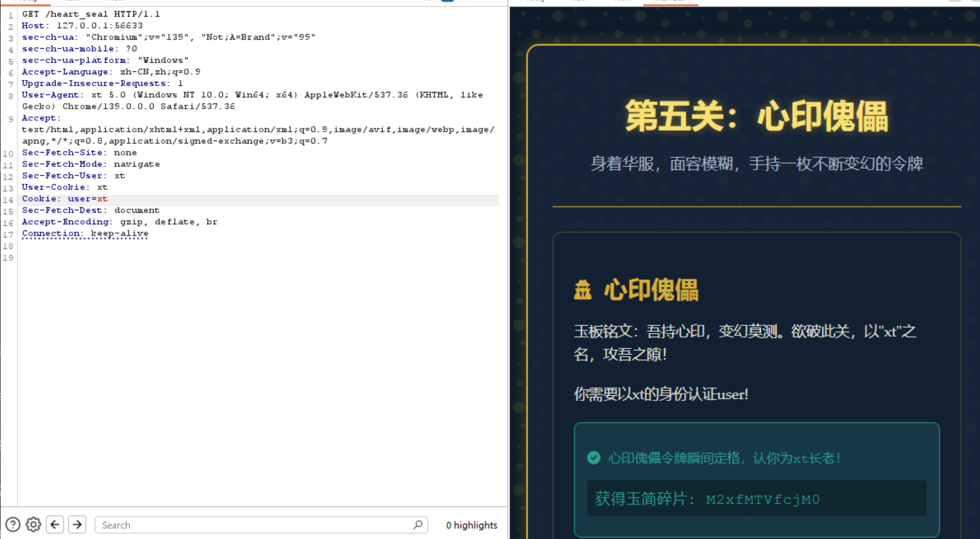
Task: Click line number 14 in the gutter
Action: [8, 199]
